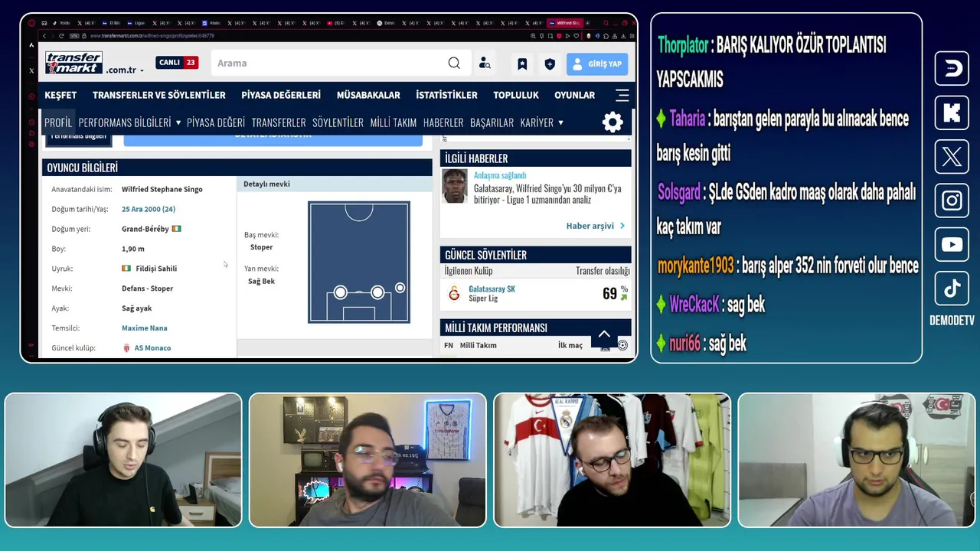Image resolution: width=980 pixels, height=551 pixels.
Task: Click the AS Monaco crest icon
Action: coord(126,347)
